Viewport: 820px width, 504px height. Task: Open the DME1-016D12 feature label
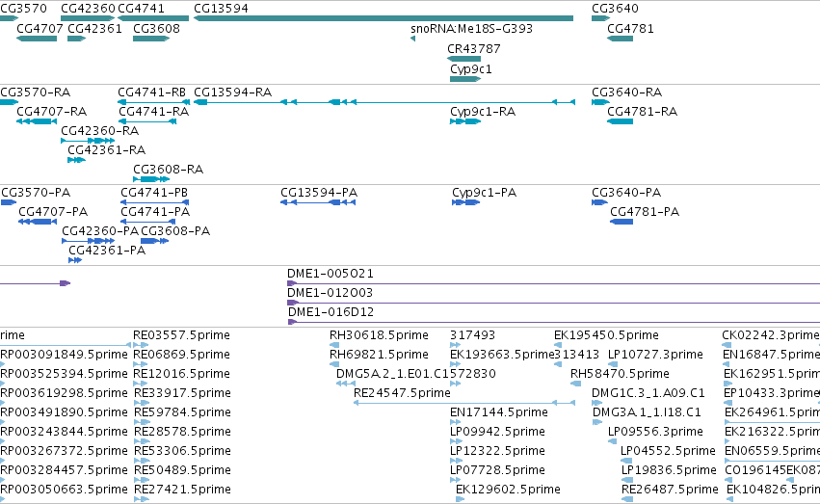click(331, 312)
